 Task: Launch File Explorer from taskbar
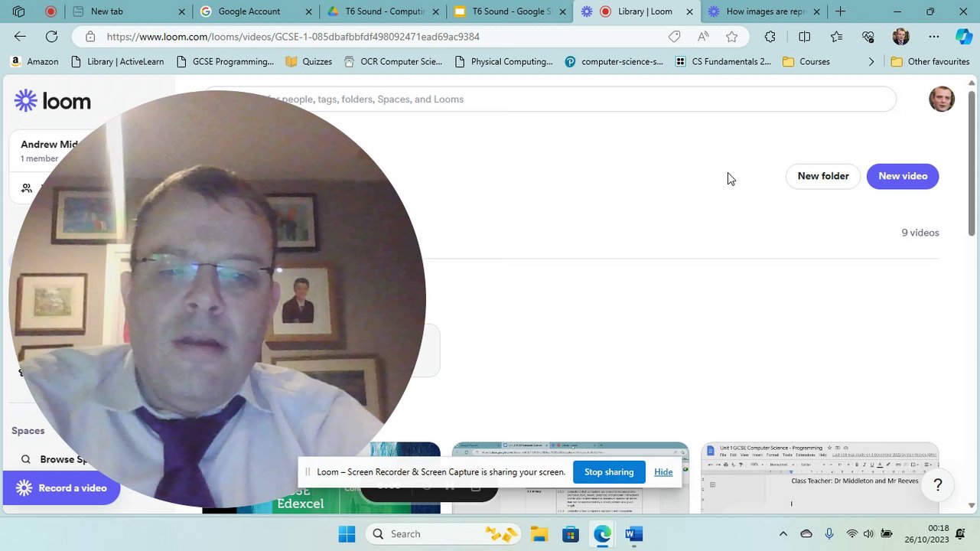pos(539,533)
